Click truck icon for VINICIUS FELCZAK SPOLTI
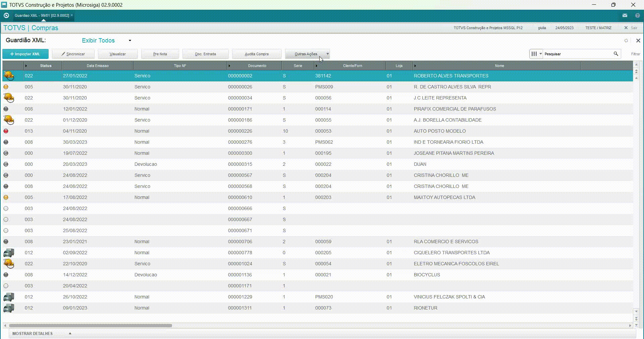 tap(9, 297)
